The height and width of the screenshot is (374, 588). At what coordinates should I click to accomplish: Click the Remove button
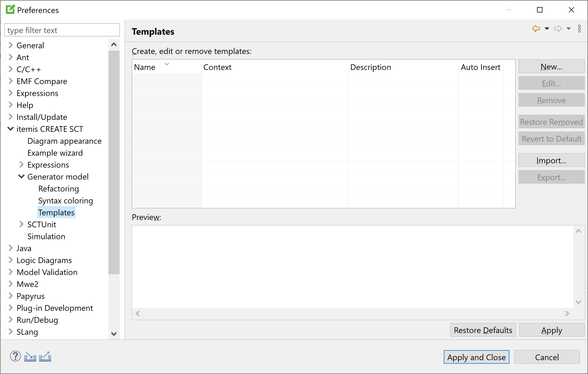[551, 100]
